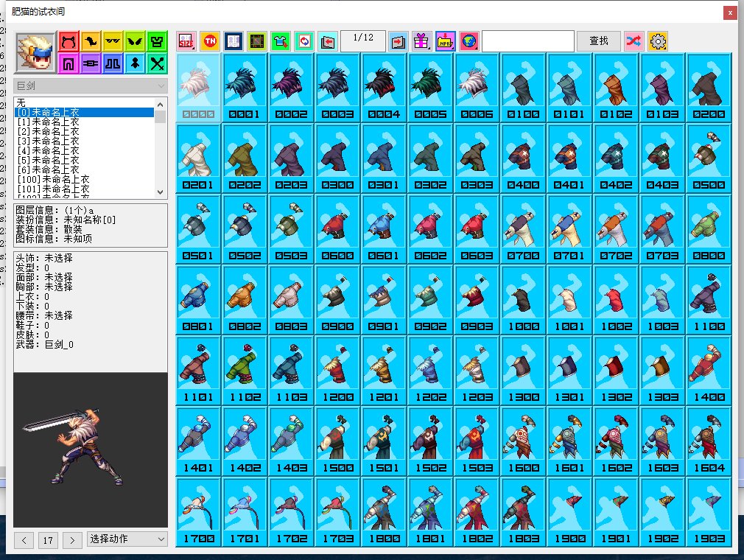Open the blue pants category icon
This screenshot has width=744, height=560.
[x=113, y=63]
